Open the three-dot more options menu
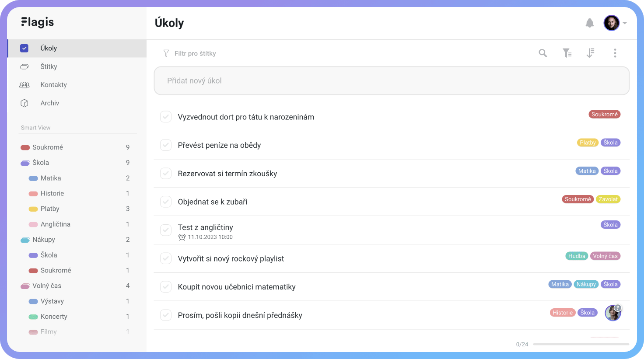Image resolution: width=644 pixels, height=359 pixels. click(615, 53)
